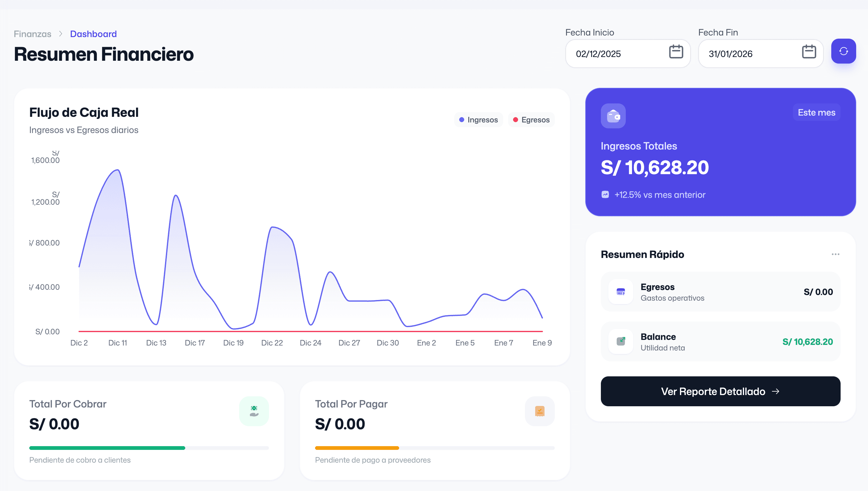The image size is (868, 491).
Task: Toggle the Ingresos series in chart legend
Action: click(478, 120)
